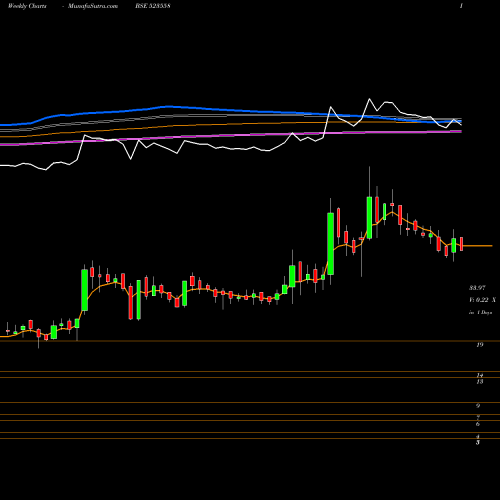Click the "V: 0.22" volume text

[479, 300]
